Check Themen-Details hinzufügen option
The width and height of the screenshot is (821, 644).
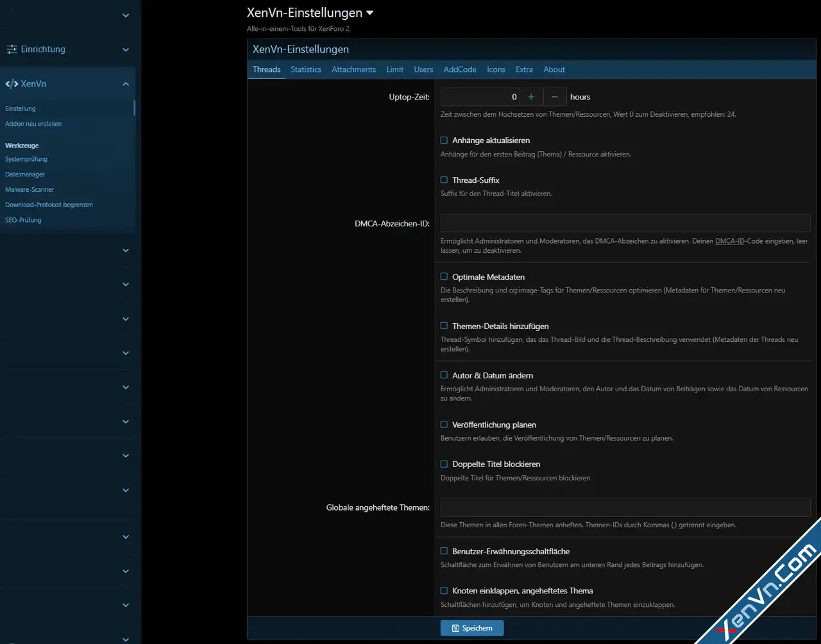(x=444, y=326)
